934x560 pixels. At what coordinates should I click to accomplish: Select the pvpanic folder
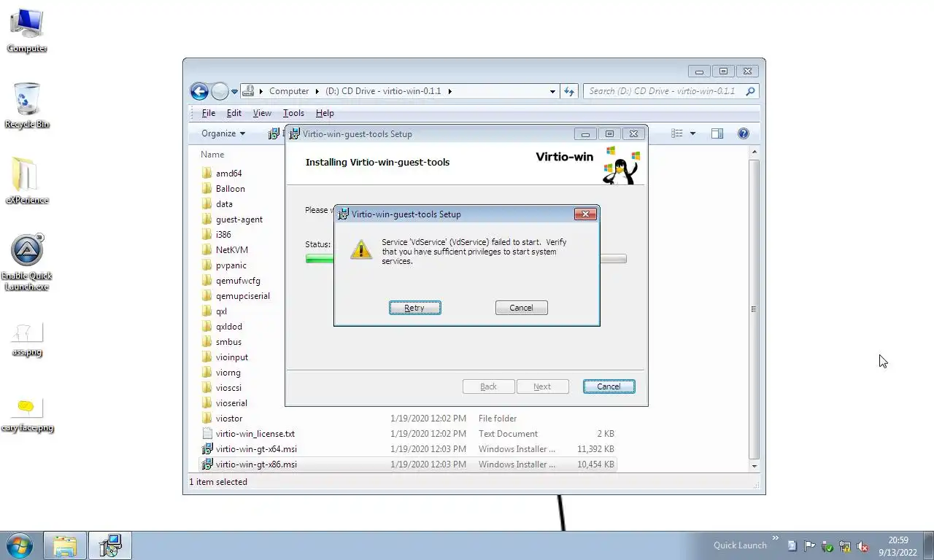(231, 265)
